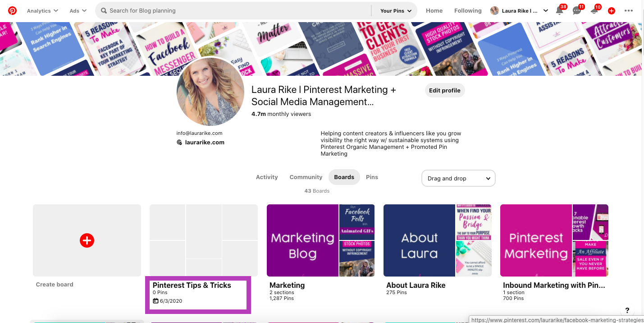Click the About Laura Rike board title

(x=416, y=285)
